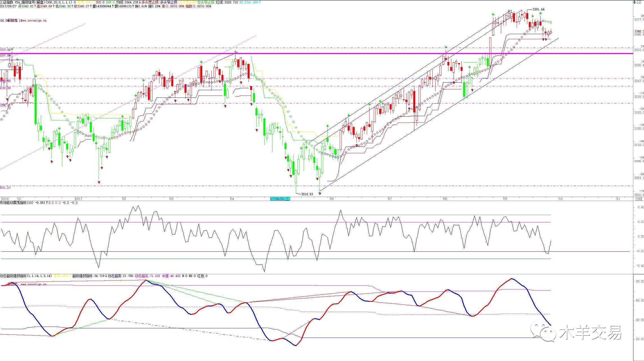Click the 高3349.69 high price
Viewport: 644px width, 361px height.
click(45, 6)
